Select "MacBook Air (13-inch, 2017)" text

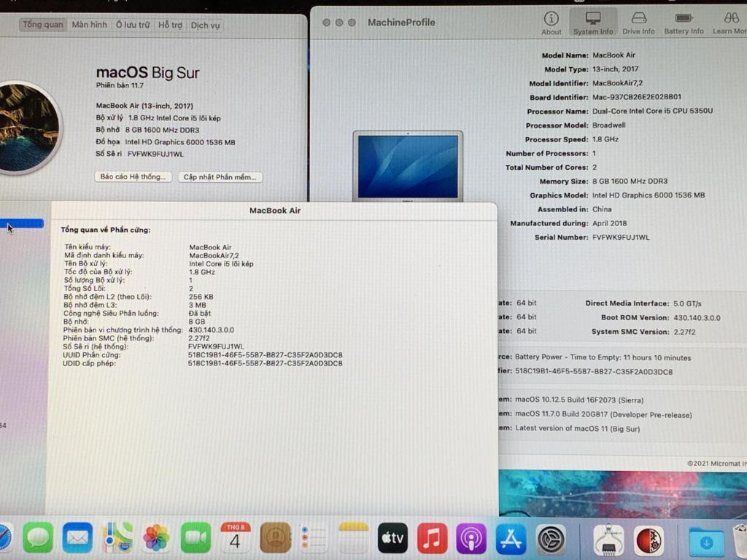click(x=144, y=106)
